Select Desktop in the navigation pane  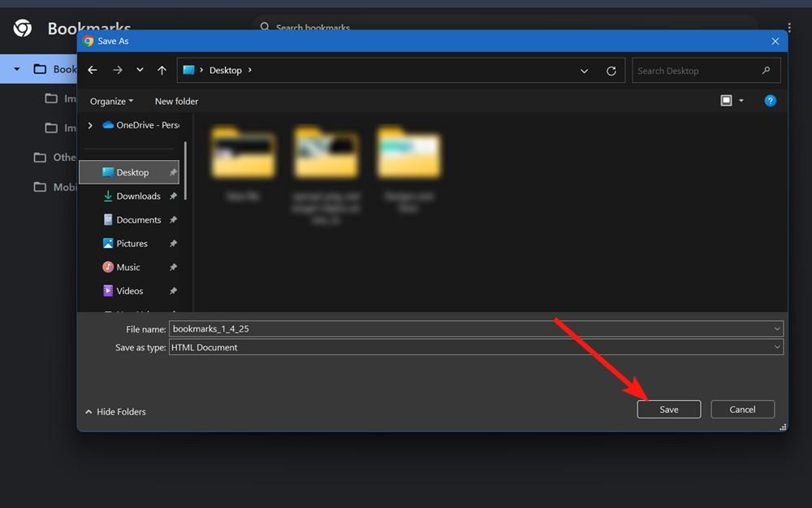[x=129, y=172]
